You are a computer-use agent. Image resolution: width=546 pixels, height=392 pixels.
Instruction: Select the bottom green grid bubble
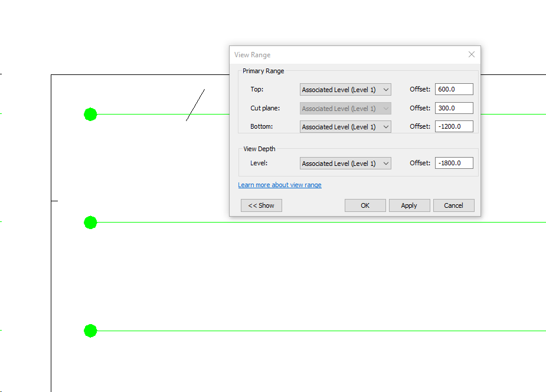click(90, 331)
